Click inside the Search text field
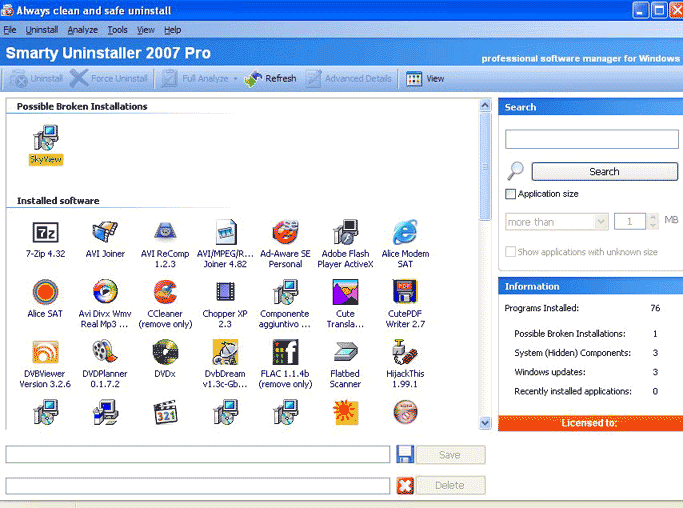The width and height of the screenshot is (683, 508). pos(591,140)
